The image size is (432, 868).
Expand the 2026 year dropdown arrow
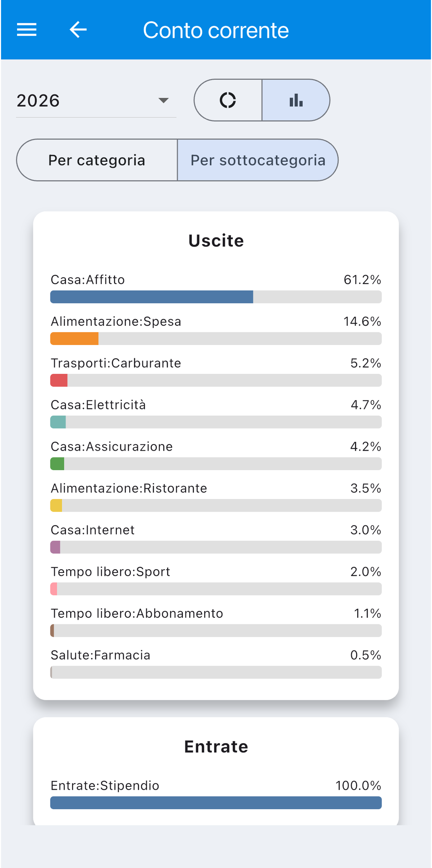163,101
